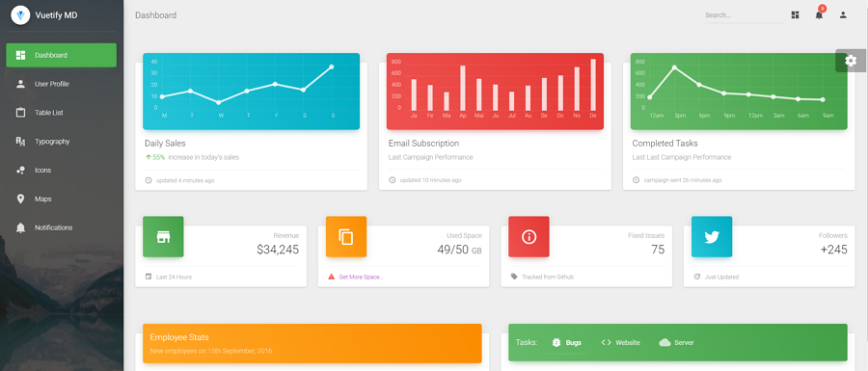Image resolution: width=868 pixels, height=371 pixels.
Task: Click the bubbles icon beside Icons
Action: point(20,171)
